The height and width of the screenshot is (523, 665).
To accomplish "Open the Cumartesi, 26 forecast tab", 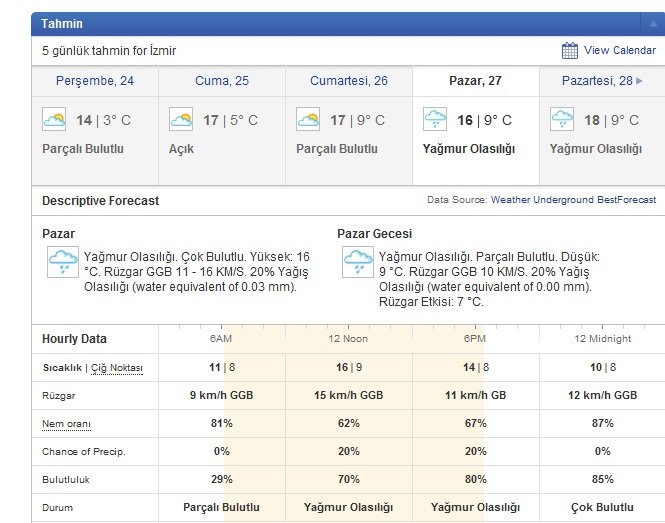I will pyautogui.click(x=348, y=81).
